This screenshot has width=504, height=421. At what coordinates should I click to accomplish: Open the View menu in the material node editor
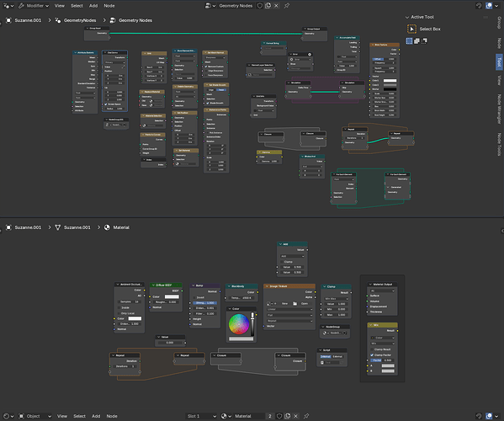[62, 416]
